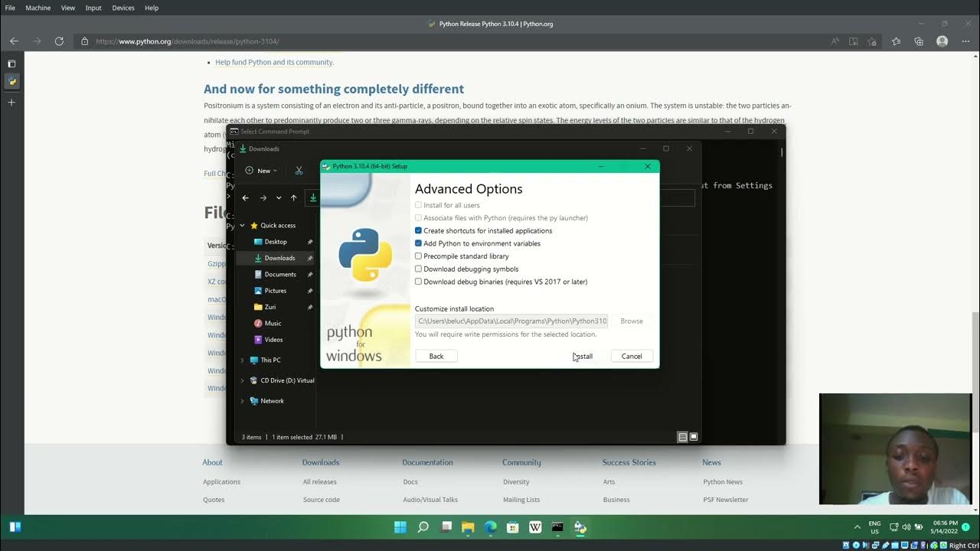The height and width of the screenshot is (551, 980).
Task: Toggle Associate files with Python checkbox
Action: (418, 218)
